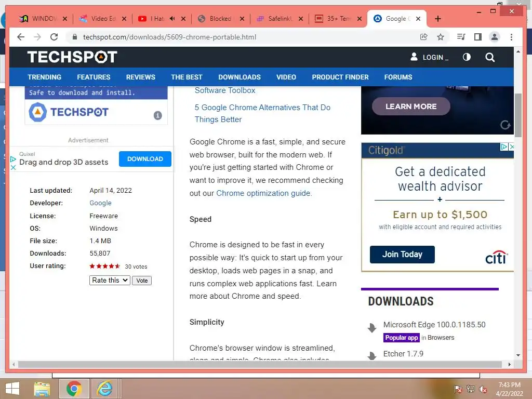This screenshot has height=399, width=532.
Task: Open File Explorer from the taskbar
Action: (x=42, y=389)
